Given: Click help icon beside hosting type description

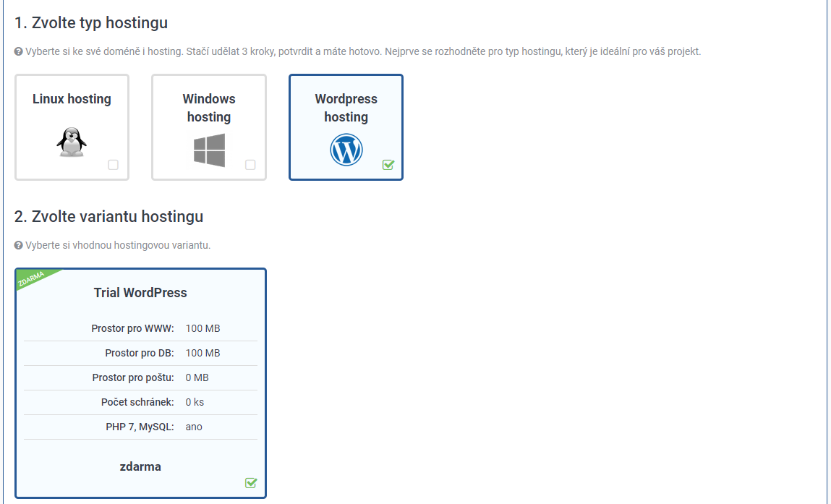Looking at the screenshot, I should click(19, 51).
